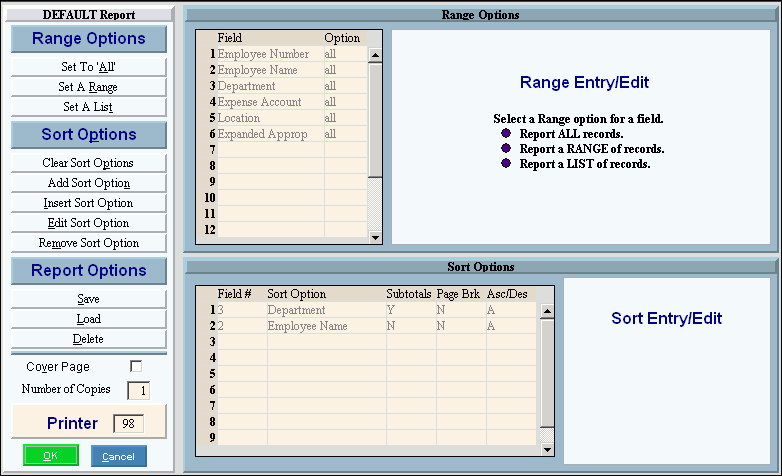Click the Printer number field
The image size is (782, 476).
coord(128,424)
